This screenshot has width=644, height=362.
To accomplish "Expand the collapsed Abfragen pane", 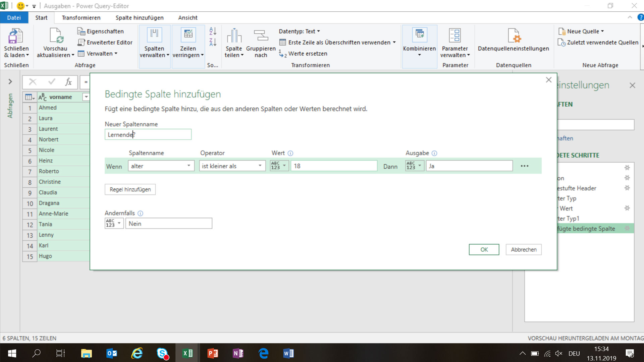I will pyautogui.click(x=10, y=81).
